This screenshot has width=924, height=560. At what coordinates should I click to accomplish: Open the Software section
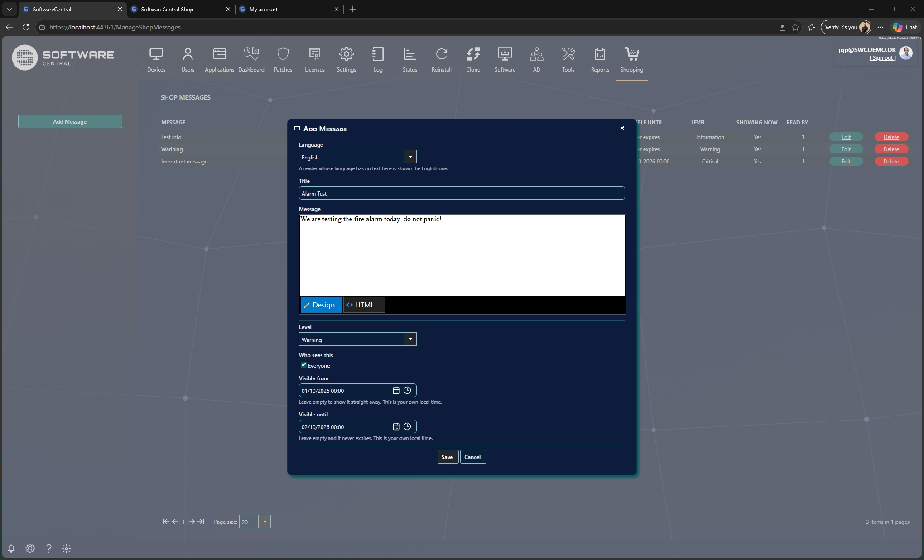[x=505, y=60]
